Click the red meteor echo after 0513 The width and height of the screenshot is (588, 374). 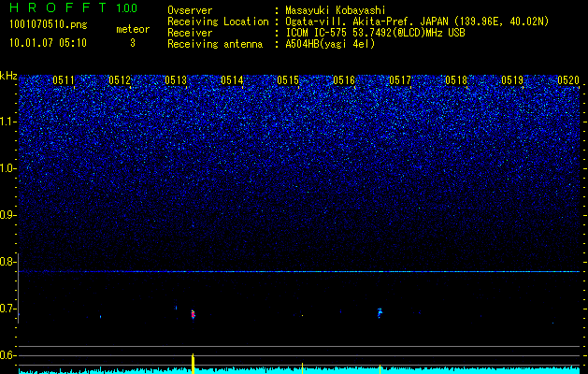tap(193, 314)
